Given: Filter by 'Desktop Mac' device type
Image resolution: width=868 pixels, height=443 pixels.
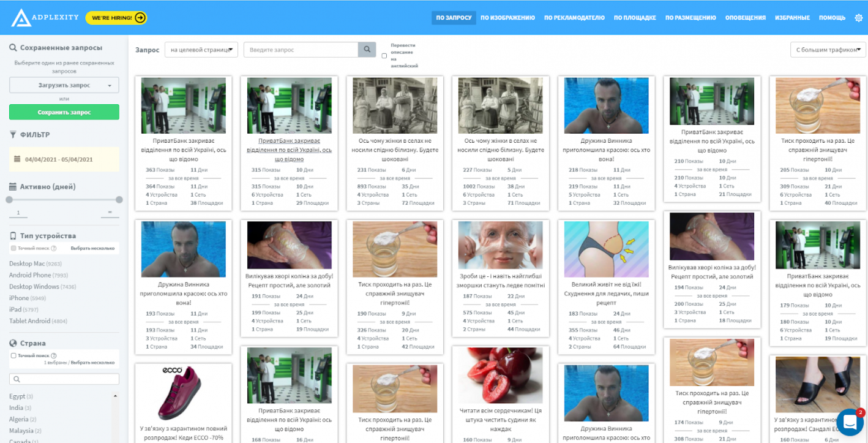Looking at the screenshot, I should [x=27, y=263].
